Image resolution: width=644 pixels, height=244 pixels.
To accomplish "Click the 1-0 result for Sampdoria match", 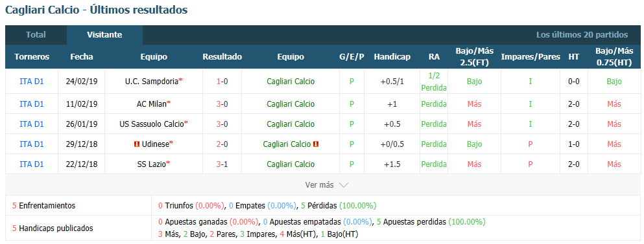I will click(x=222, y=81).
